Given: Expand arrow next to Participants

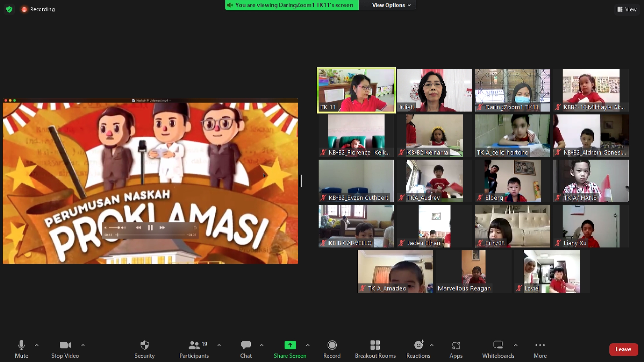Looking at the screenshot, I should point(219,345).
